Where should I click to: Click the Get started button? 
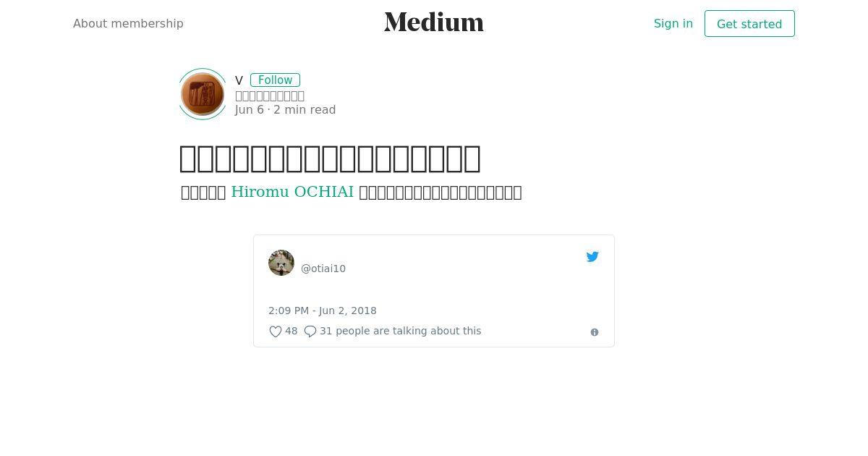749,24
